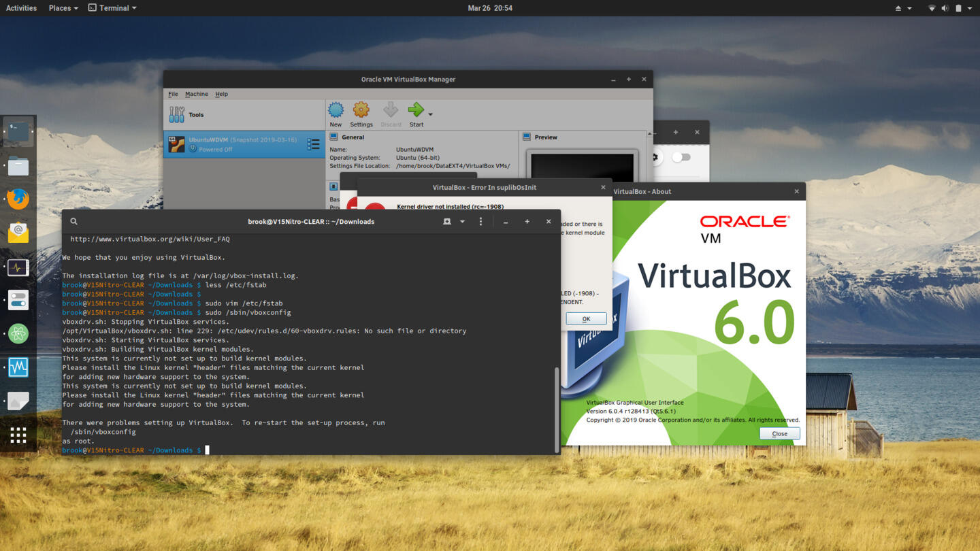Click the Settings File Location path value
Viewport: 980px width, 551px height.
point(453,166)
